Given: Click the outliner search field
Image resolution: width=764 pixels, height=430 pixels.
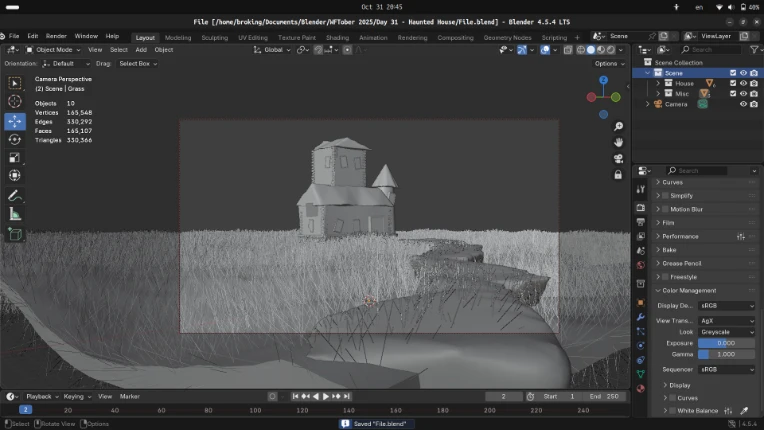Looking at the screenshot, I should click(710, 50).
